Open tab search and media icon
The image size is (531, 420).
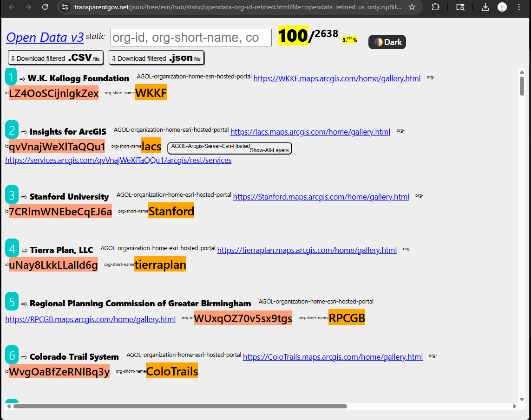point(460,7)
